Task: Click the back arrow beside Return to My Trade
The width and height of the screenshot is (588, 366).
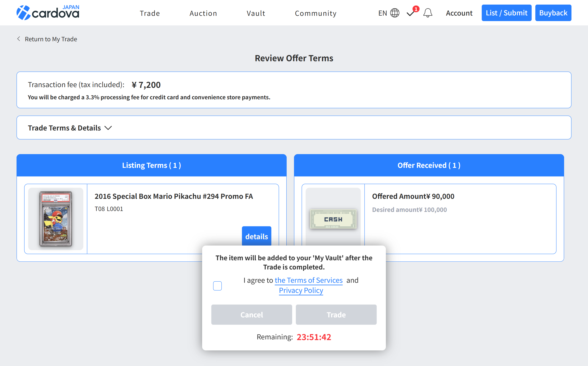Action: pyautogui.click(x=19, y=39)
